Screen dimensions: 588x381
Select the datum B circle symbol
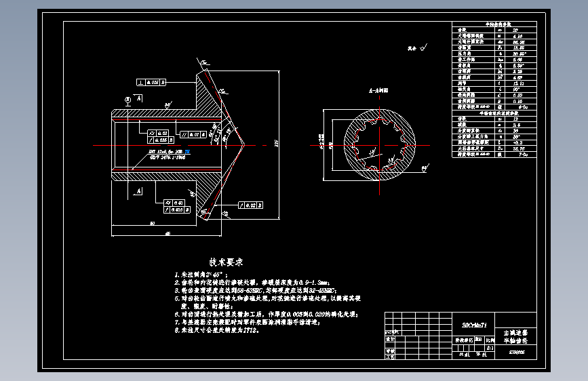coord(128,100)
